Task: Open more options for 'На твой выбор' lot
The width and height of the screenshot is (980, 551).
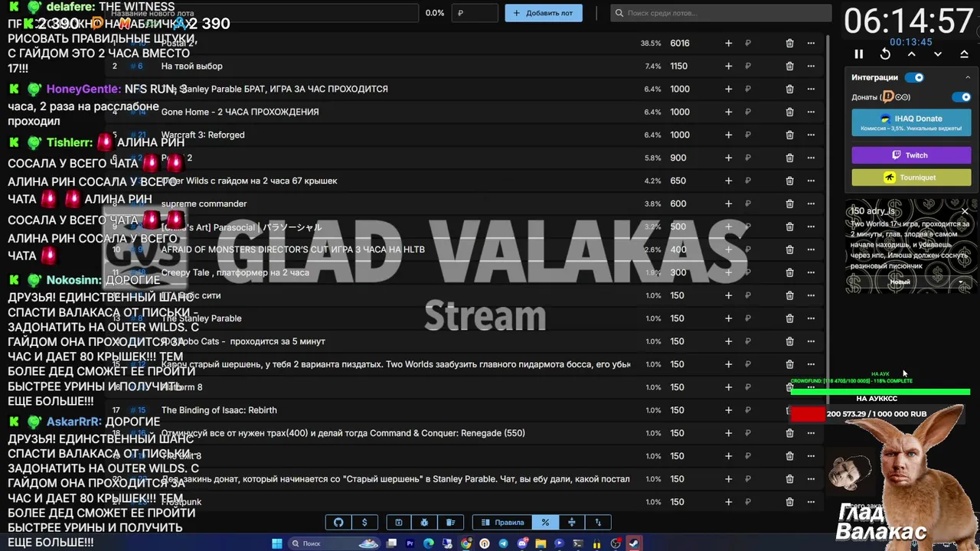Action: (x=811, y=67)
